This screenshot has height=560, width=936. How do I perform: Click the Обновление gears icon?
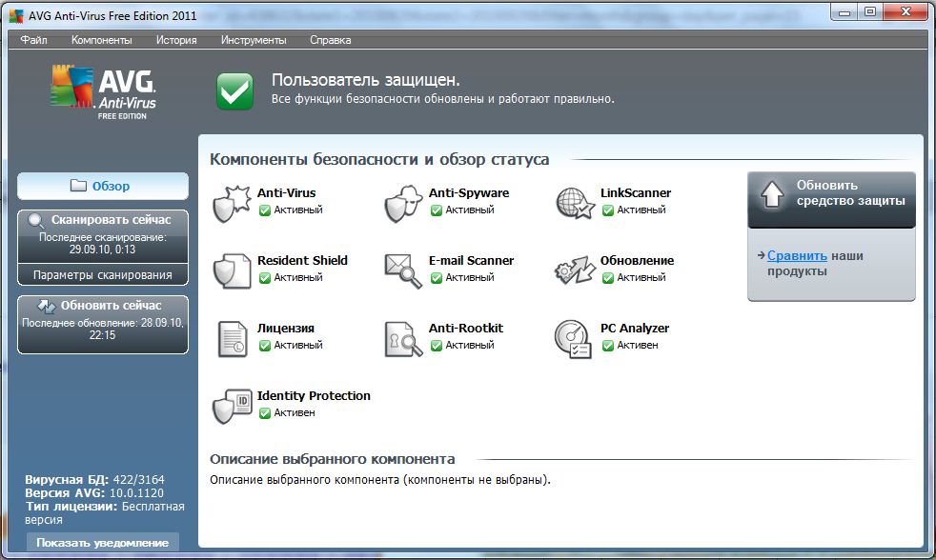point(574,270)
